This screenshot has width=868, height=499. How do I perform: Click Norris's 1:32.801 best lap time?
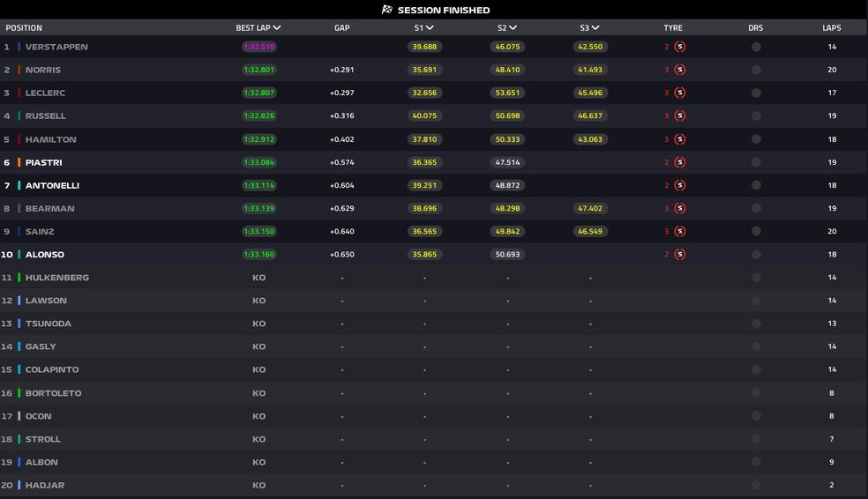click(259, 70)
